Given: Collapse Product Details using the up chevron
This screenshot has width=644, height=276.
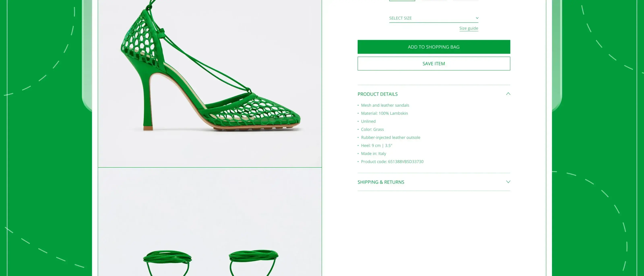Looking at the screenshot, I should coord(508,94).
